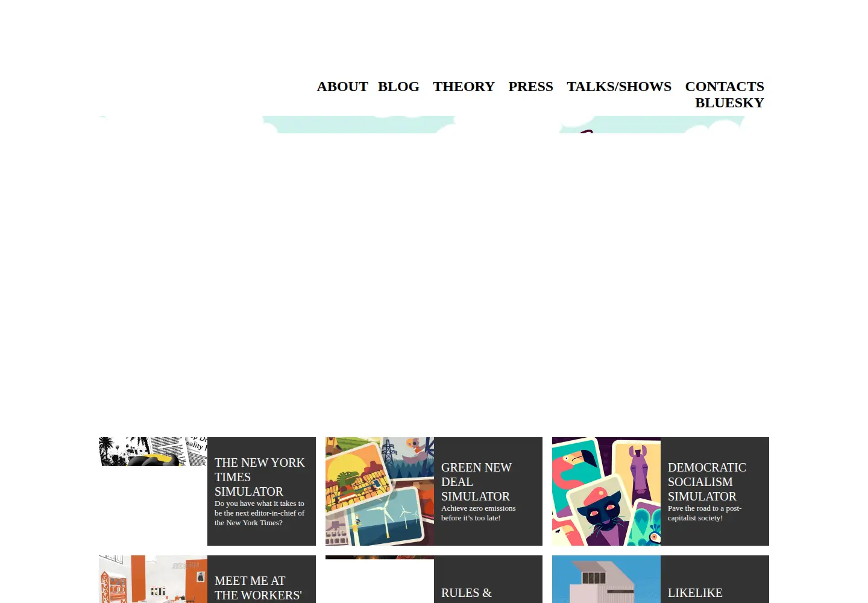Go to the BLOG section
The width and height of the screenshot is (868, 603).
(x=398, y=86)
